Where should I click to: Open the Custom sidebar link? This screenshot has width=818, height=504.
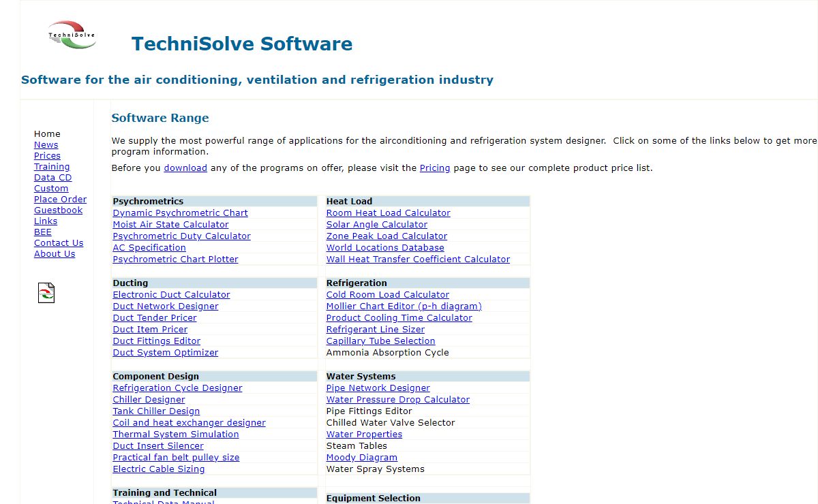(51, 189)
